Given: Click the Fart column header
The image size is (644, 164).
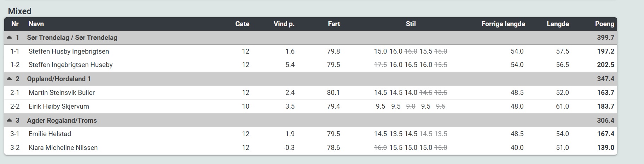Looking at the screenshot, I should 333,24.
